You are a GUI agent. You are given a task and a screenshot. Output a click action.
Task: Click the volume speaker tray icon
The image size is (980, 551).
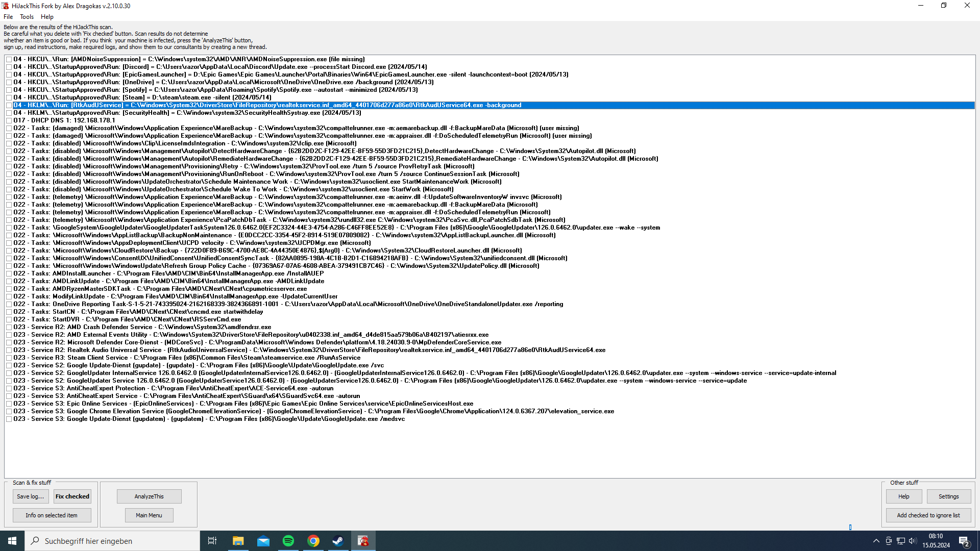(x=913, y=541)
